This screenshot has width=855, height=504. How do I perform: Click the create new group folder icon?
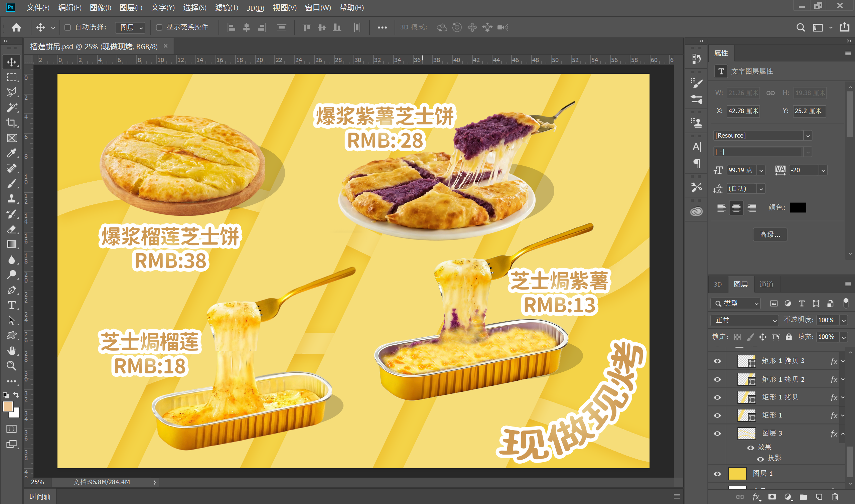[x=803, y=497]
